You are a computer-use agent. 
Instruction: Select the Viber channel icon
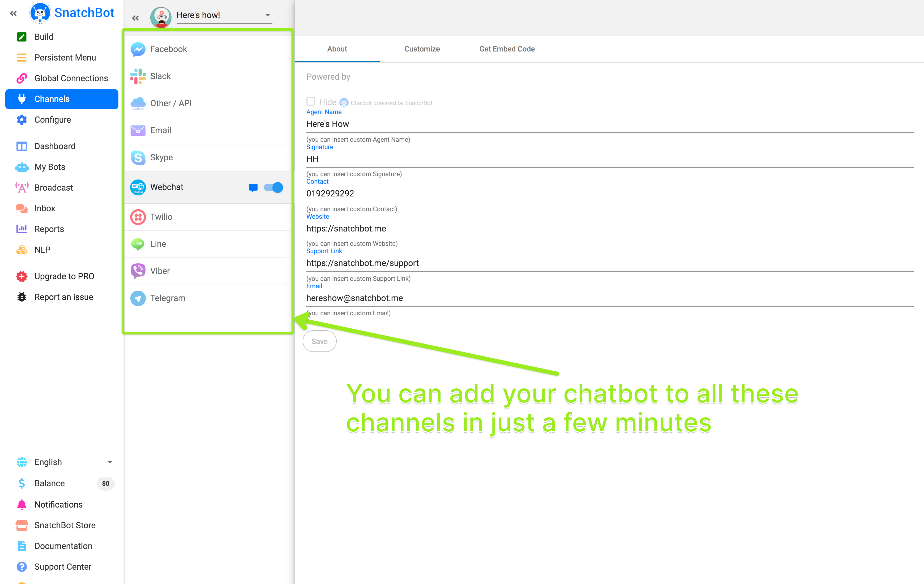[x=138, y=271]
